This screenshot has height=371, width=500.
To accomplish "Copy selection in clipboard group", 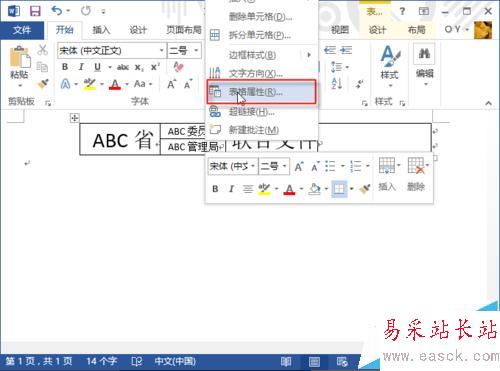I will tap(42, 67).
